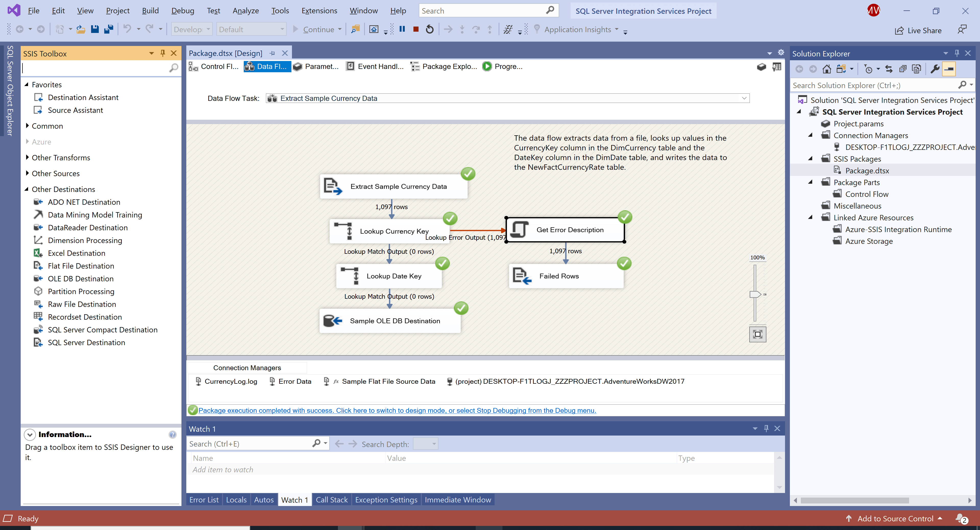
Task: Open the Data Flow Task dropdown
Action: tap(744, 98)
